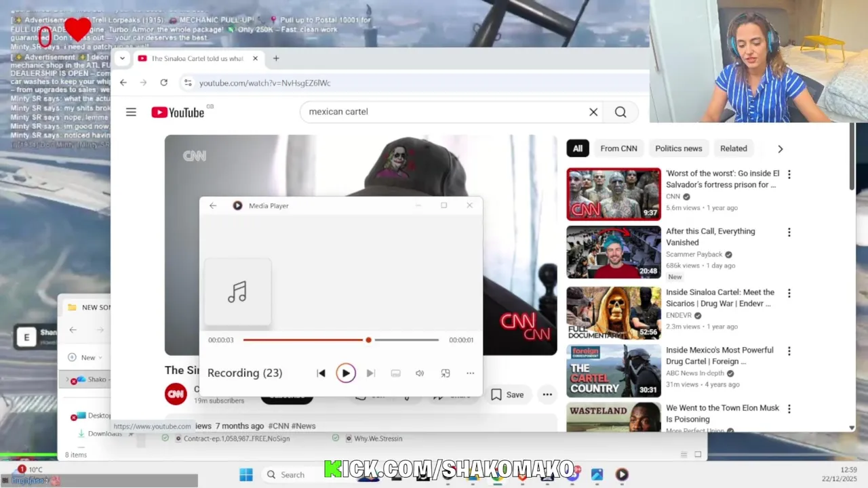Open options menu for 'Inside Sinaloa Cartel' video

(789, 293)
